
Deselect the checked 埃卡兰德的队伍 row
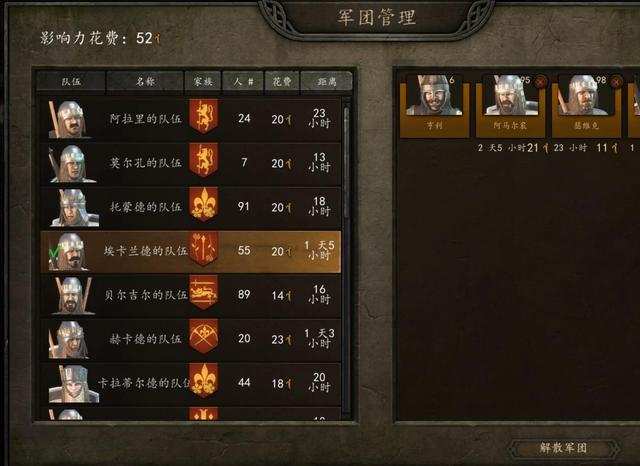point(191,251)
